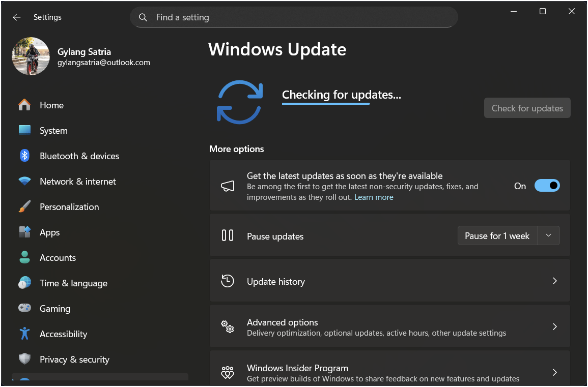Click Pause for 1 week button
The width and height of the screenshot is (588, 387).
click(497, 235)
